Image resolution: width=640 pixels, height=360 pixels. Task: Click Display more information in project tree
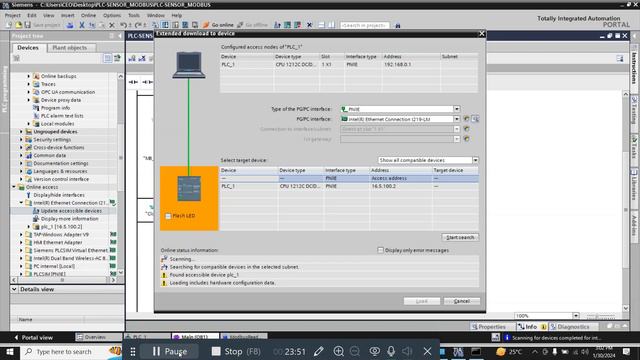tap(69, 219)
